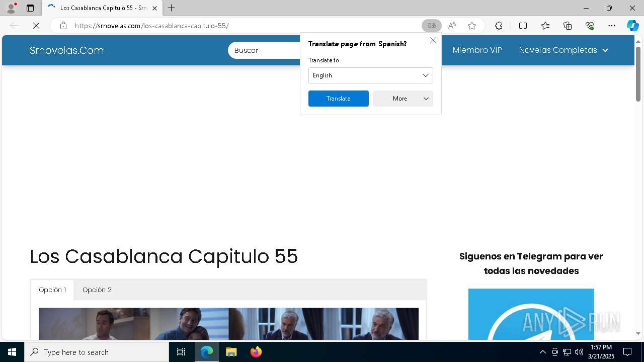The width and height of the screenshot is (644, 362).
Task: View site information lock icon
Action: point(63,26)
